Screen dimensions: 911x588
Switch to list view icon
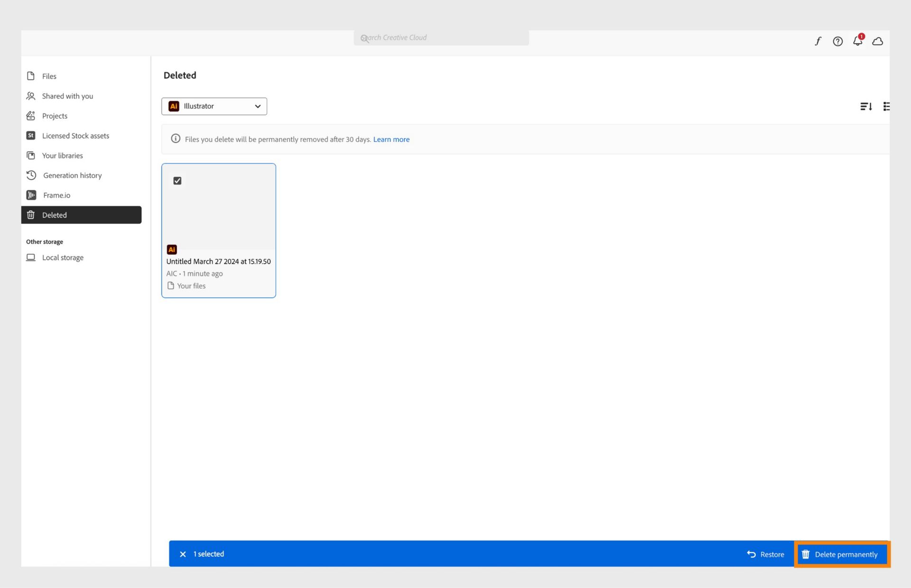coord(886,106)
